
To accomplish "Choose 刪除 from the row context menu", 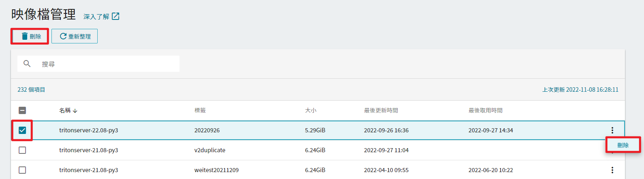I will click(x=623, y=145).
